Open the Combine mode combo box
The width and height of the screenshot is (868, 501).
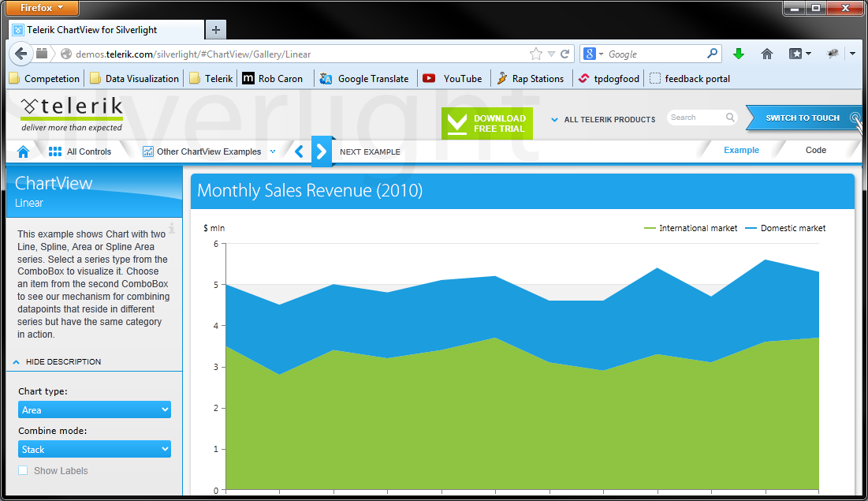point(94,449)
